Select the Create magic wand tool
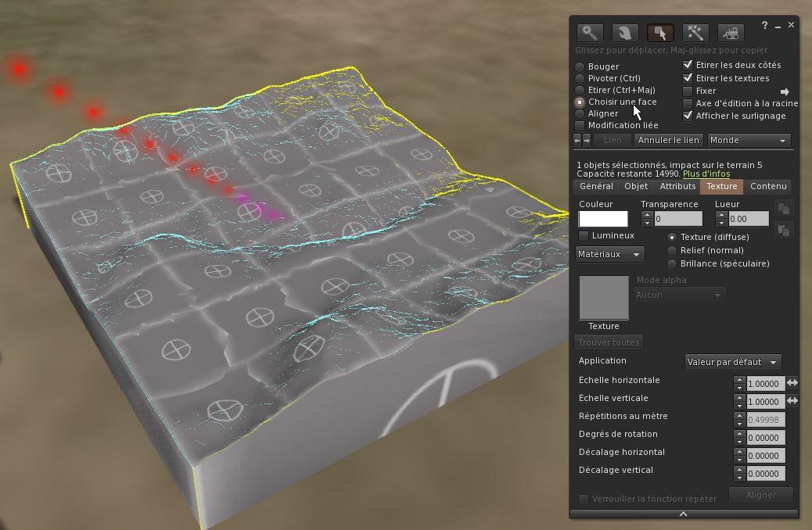 [x=695, y=33]
